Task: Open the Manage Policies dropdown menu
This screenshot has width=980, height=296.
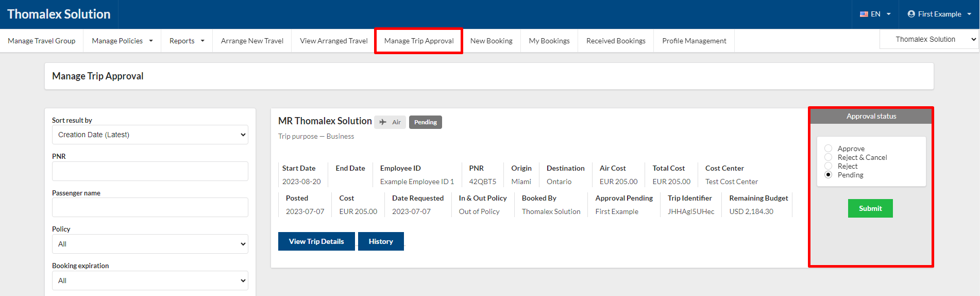Action: pyautogui.click(x=122, y=41)
